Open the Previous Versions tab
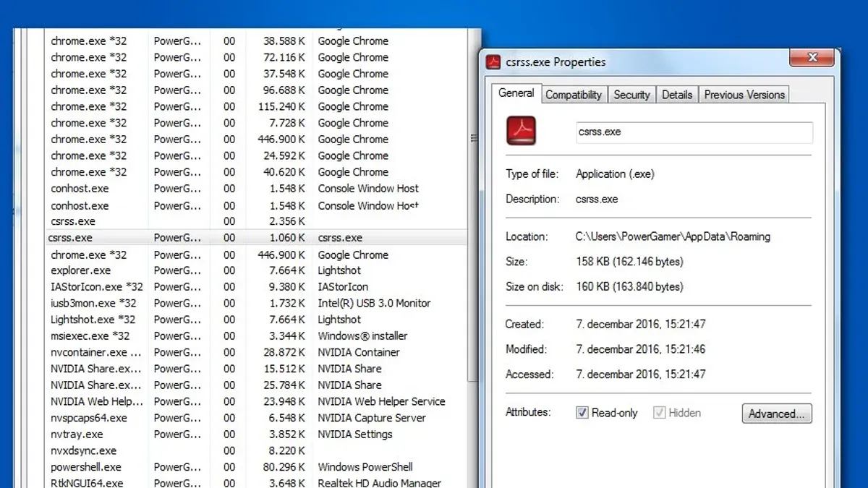 (x=744, y=95)
